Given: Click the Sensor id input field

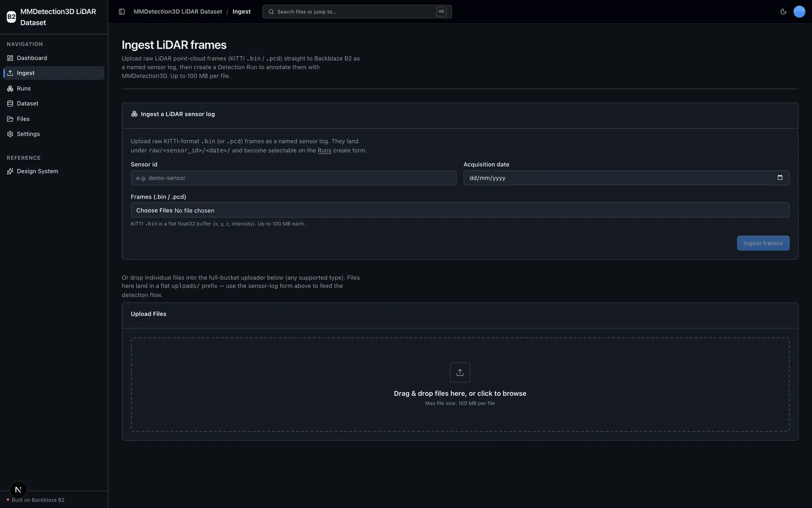Looking at the screenshot, I should point(293,178).
